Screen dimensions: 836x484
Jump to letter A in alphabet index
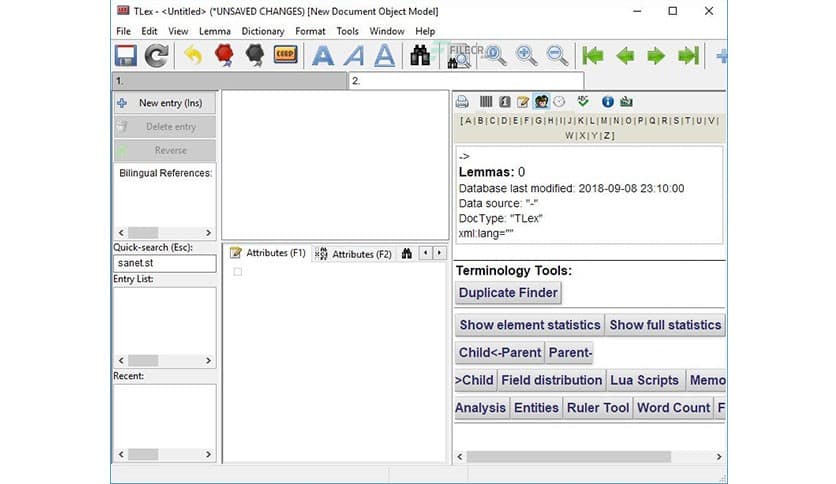(468, 120)
